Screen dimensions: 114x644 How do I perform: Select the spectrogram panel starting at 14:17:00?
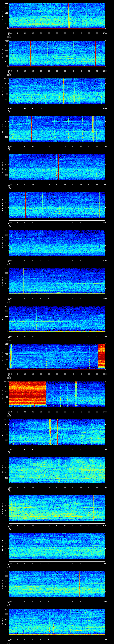click(57, 53)
